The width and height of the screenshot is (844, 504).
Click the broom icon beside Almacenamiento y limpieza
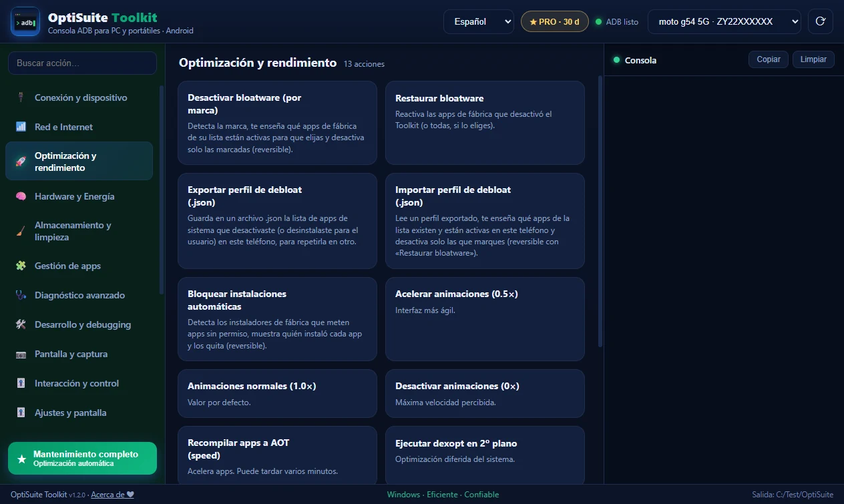21,231
